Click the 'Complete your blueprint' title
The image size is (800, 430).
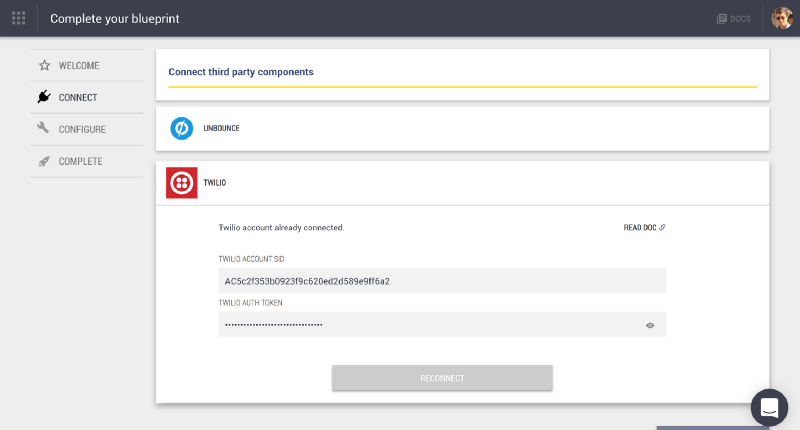pos(115,19)
